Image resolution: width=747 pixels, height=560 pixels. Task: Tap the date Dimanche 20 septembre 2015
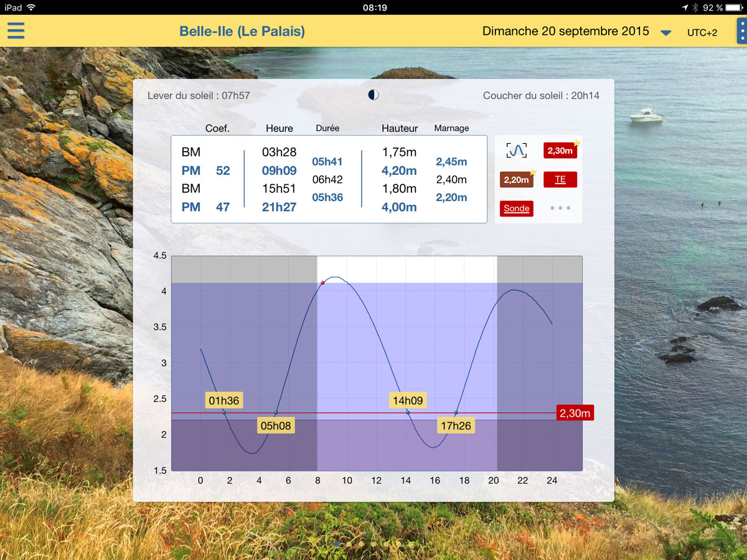click(566, 31)
